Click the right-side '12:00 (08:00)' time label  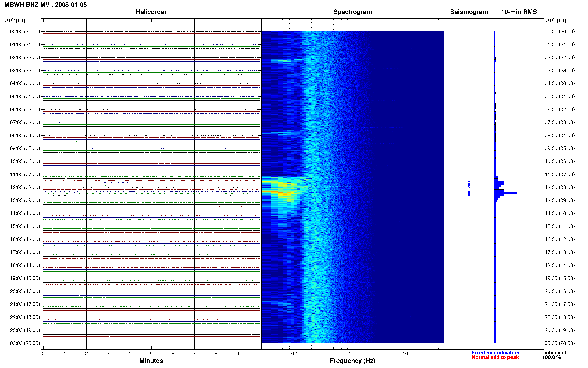tap(560, 187)
